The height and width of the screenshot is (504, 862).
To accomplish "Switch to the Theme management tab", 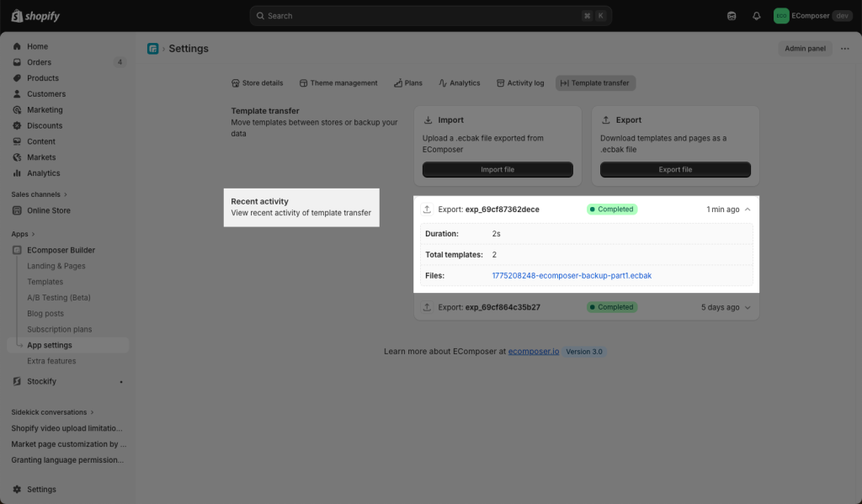I will tap(338, 83).
